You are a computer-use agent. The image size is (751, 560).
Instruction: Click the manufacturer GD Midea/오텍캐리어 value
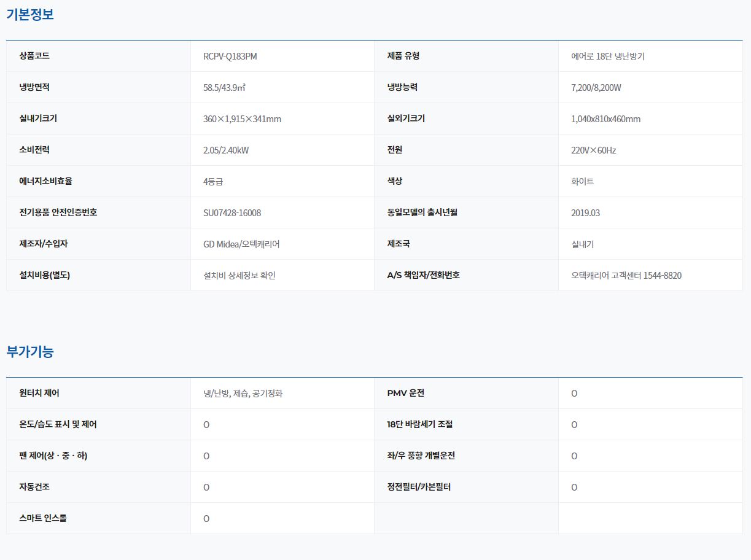pos(241,244)
